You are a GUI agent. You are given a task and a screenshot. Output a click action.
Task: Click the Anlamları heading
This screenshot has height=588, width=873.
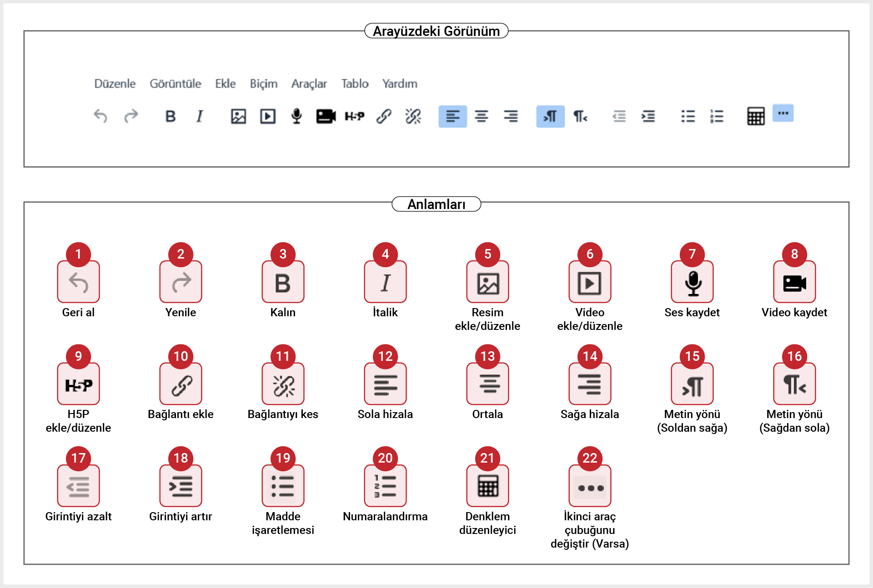click(436, 204)
